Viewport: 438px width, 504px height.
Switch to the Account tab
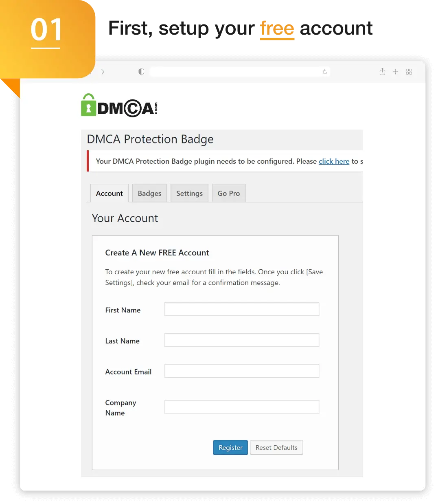[x=109, y=193]
